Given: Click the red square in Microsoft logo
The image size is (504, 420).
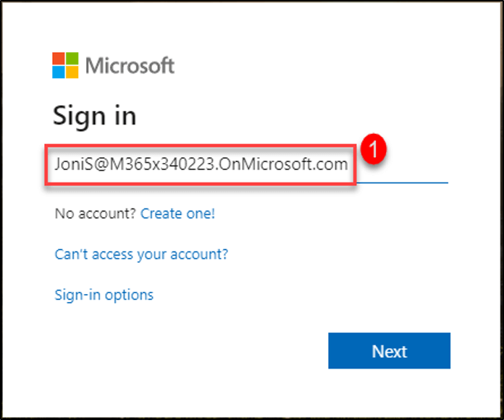Looking at the screenshot, I should click(x=59, y=58).
